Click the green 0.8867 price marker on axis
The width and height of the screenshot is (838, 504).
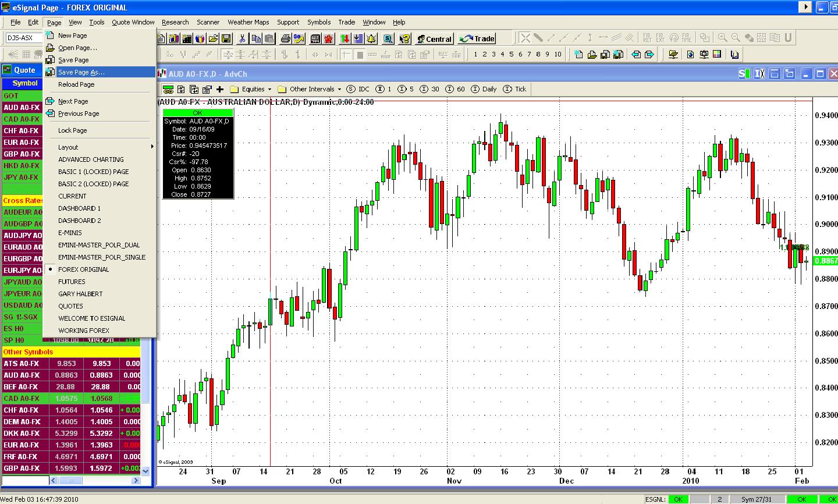(x=826, y=261)
